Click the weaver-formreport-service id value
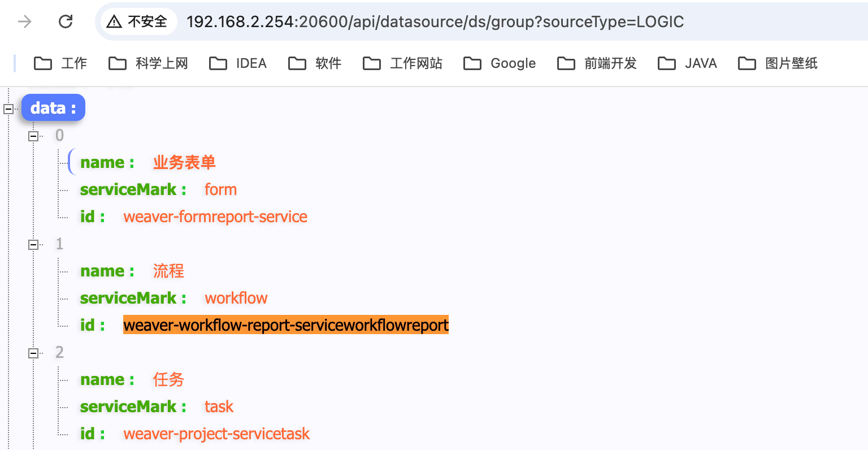 click(x=215, y=217)
